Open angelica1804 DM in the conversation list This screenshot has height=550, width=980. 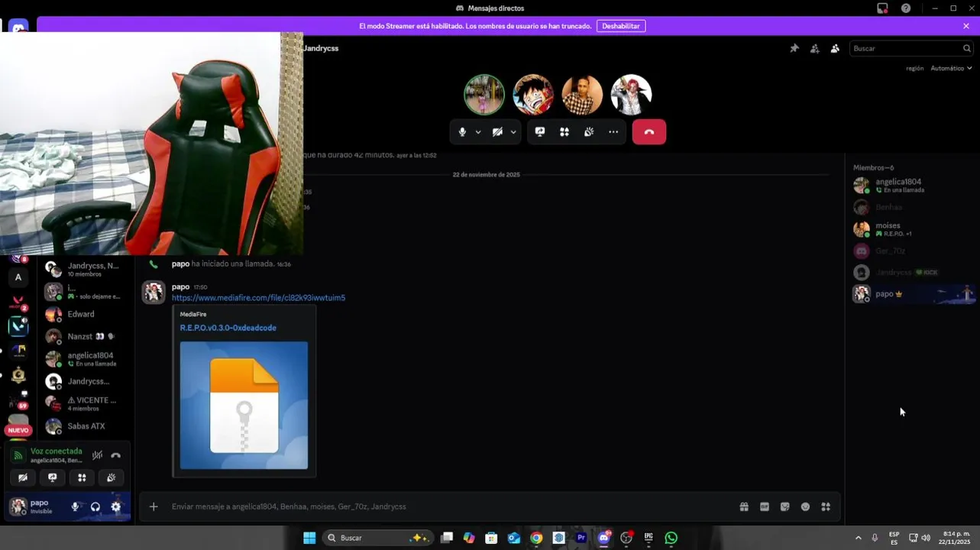[86, 359]
